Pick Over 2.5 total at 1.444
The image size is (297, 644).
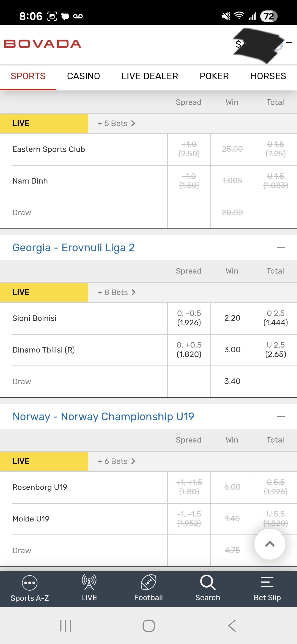276,318
